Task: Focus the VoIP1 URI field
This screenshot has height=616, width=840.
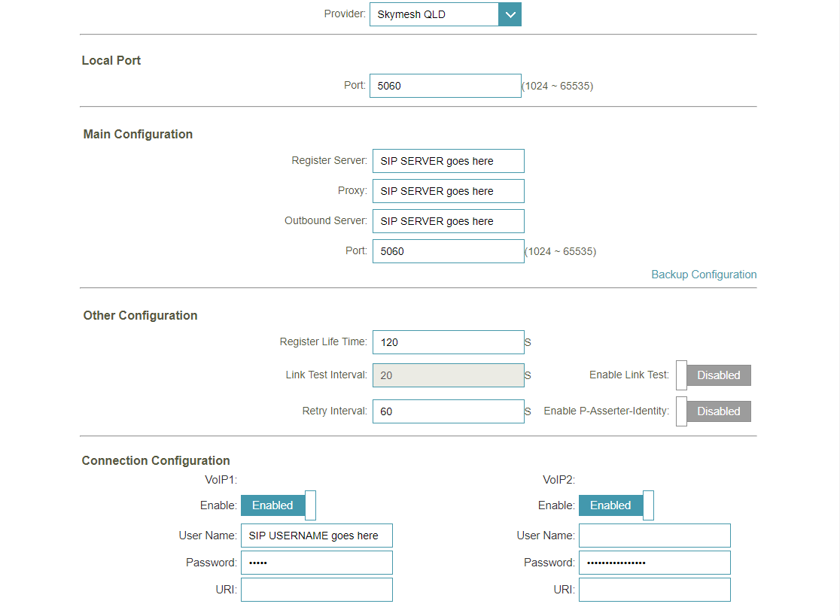Action: click(x=317, y=590)
